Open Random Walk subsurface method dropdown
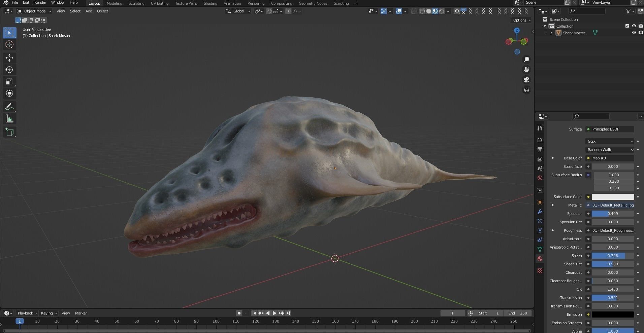This screenshot has width=644, height=333. click(x=610, y=150)
